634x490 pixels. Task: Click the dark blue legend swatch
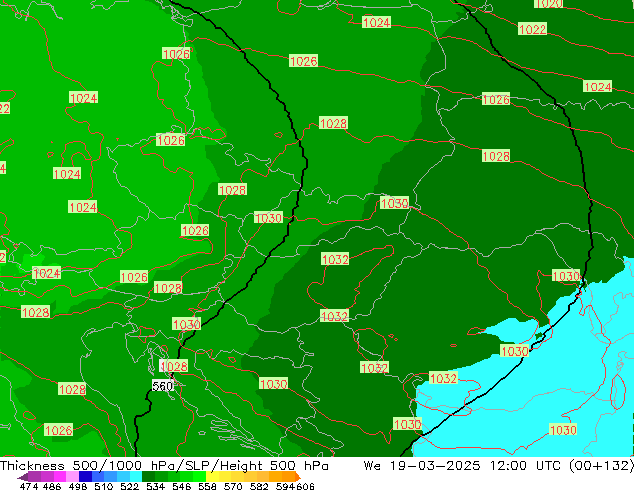[85, 476]
